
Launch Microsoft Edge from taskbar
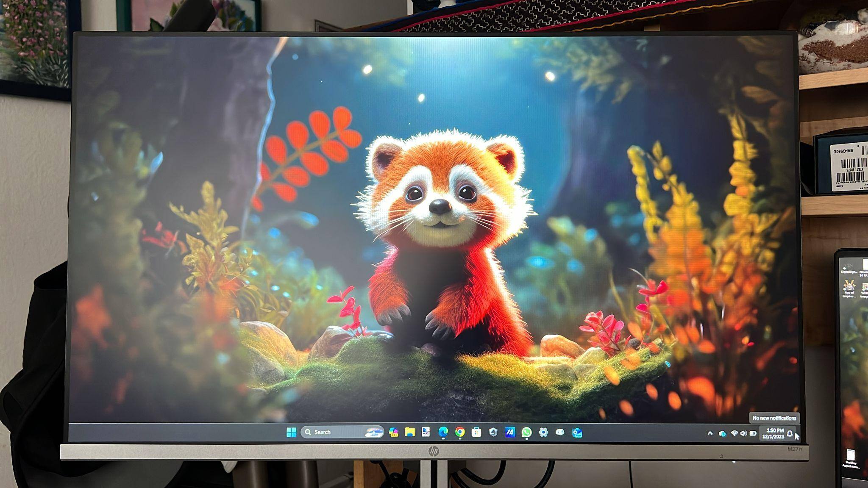click(443, 432)
